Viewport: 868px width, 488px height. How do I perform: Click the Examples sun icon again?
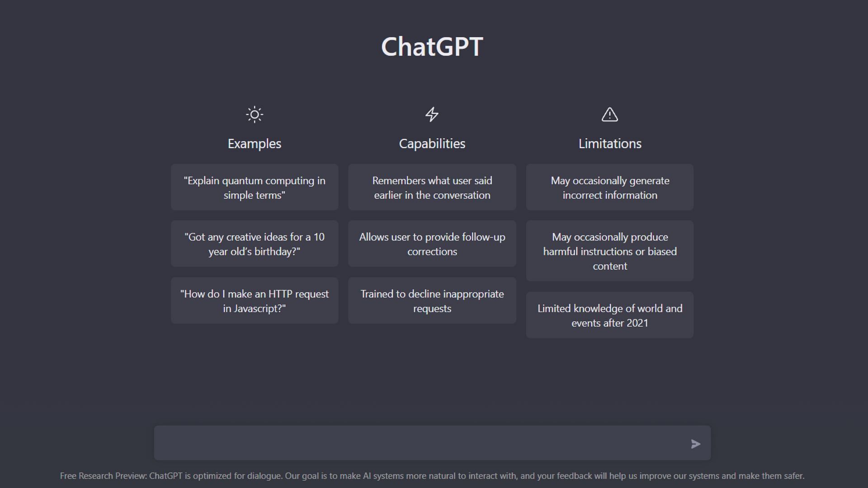pos(255,114)
